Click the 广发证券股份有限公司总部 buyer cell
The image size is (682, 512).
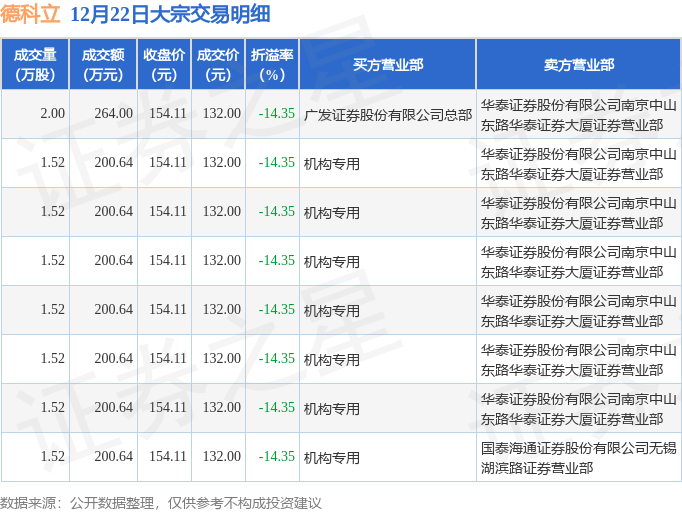(388, 115)
